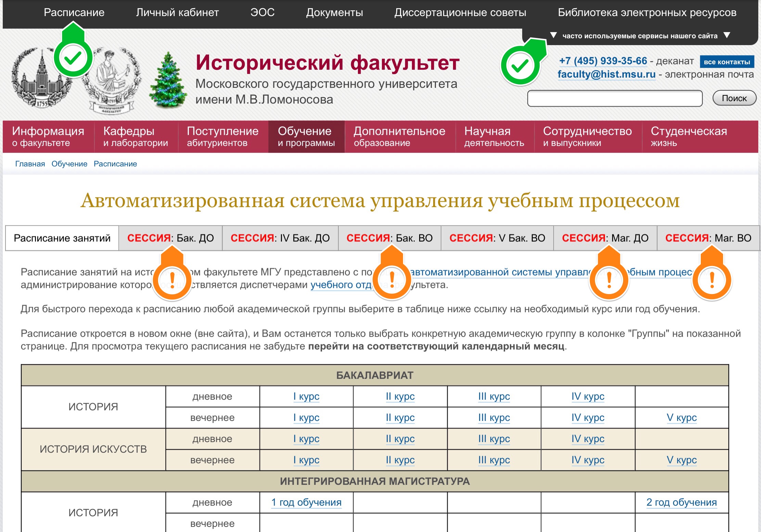761x532 pixels.
Task: Open Кафедры и лаборатории menu
Action: coord(136,136)
